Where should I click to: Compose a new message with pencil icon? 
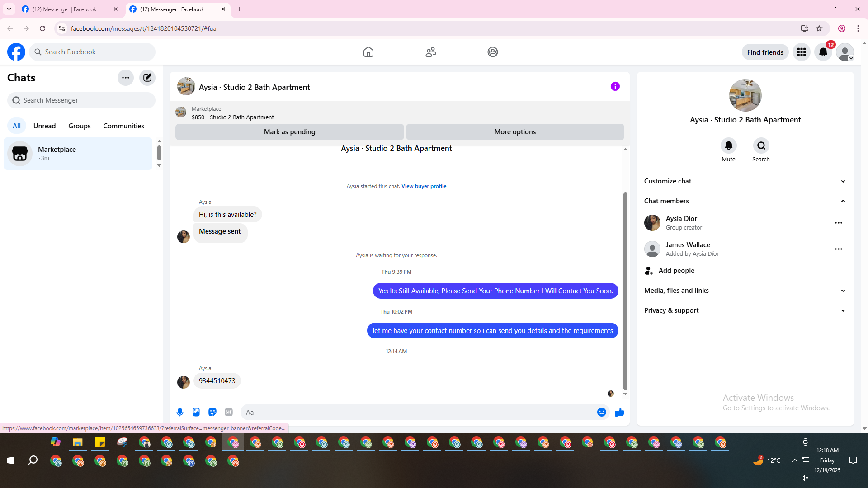147,78
